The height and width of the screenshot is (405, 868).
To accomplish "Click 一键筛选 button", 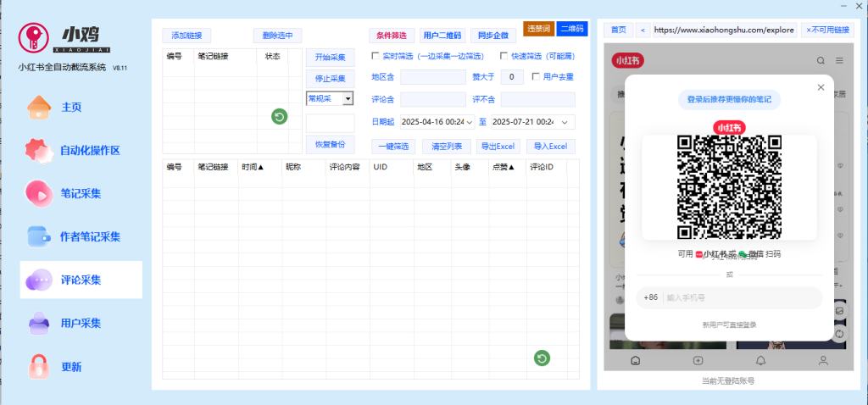I will tap(393, 147).
